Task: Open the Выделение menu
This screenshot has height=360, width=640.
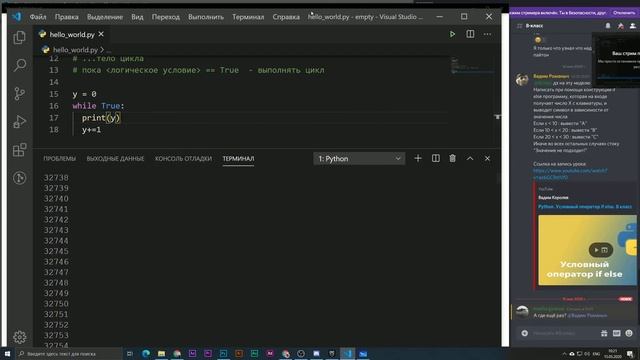Action: (105, 17)
